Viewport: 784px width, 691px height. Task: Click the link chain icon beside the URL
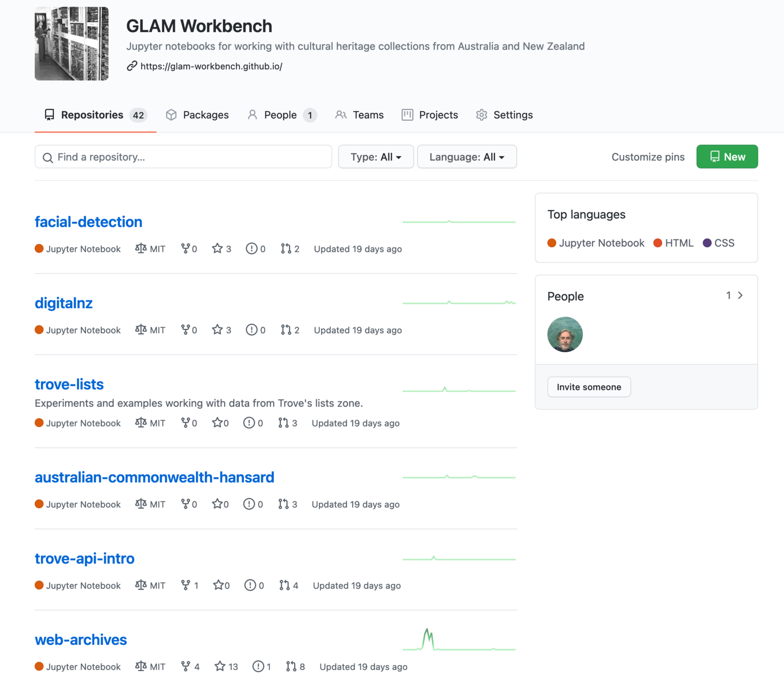click(132, 66)
